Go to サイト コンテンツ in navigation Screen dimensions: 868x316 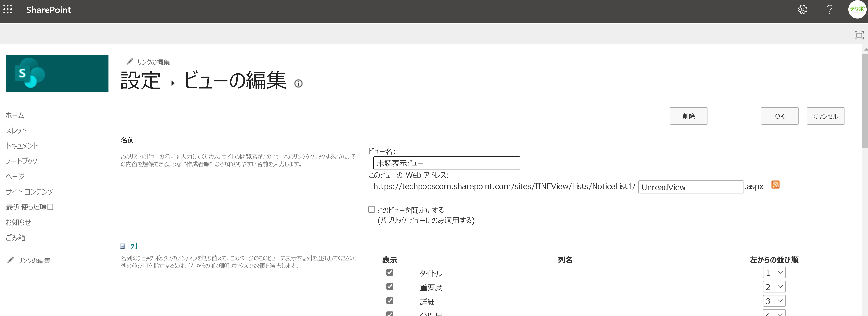click(x=29, y=192)
